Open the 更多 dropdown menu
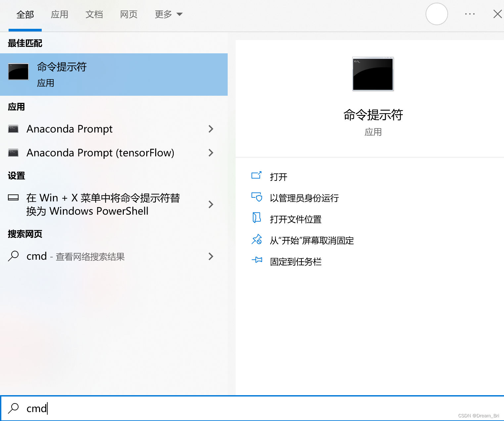Image resolution: width=504 pixels, height=421 pixels. click(x=168, y=14)
